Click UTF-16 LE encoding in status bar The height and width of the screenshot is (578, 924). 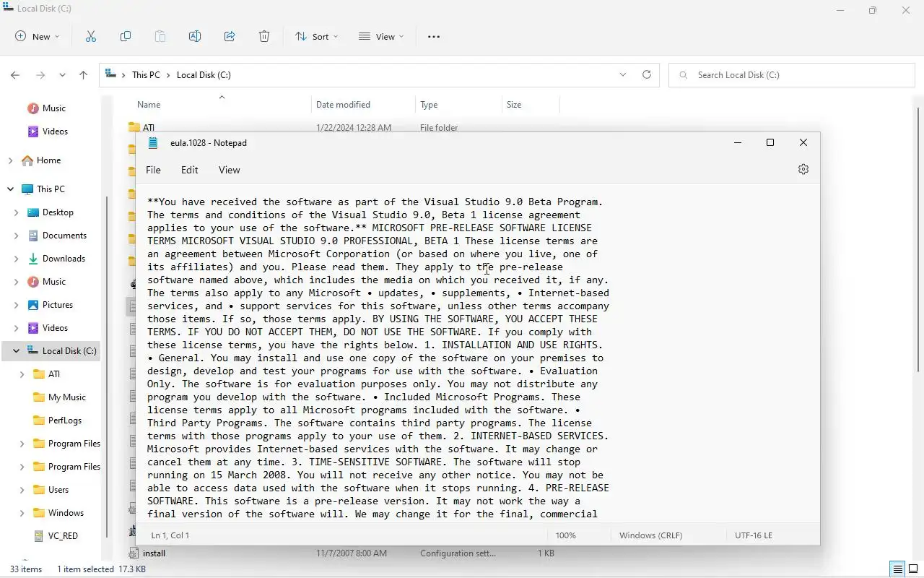pyautogui.click(x=754, y=535)
